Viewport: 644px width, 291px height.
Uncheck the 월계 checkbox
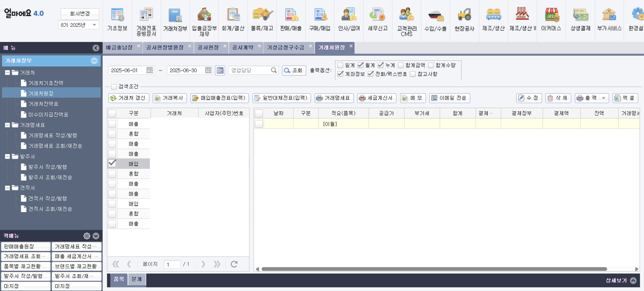(361, 65)
